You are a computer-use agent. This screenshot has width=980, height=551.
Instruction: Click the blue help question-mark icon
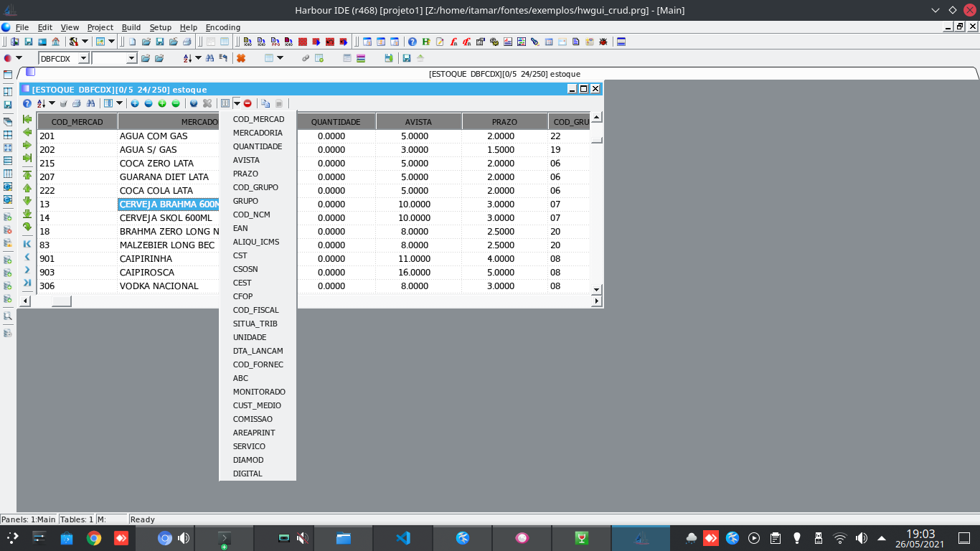[x=413, y=42]
